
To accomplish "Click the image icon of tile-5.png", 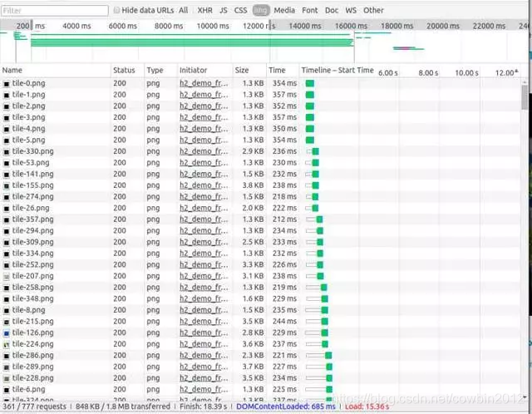I will click(7, 140).
